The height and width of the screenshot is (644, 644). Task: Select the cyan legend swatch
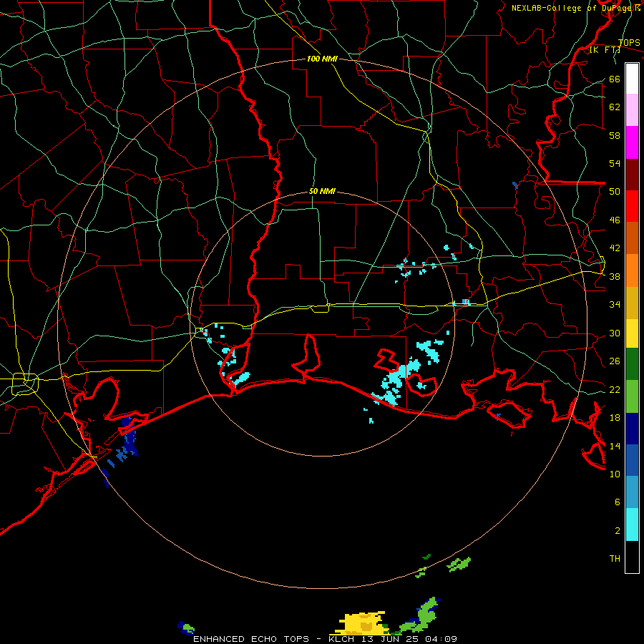(x=632, y=525)
